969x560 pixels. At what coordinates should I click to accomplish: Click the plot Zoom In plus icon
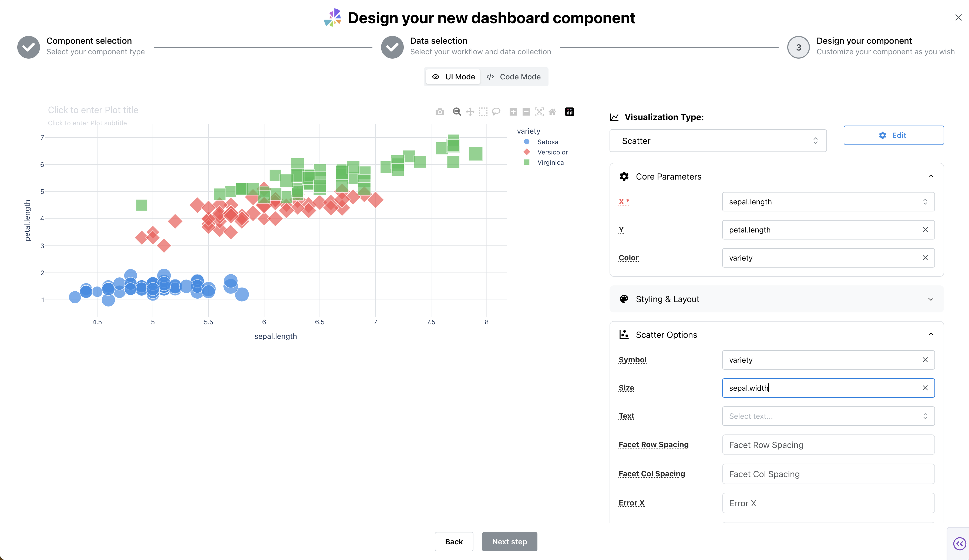coord(513,112)
